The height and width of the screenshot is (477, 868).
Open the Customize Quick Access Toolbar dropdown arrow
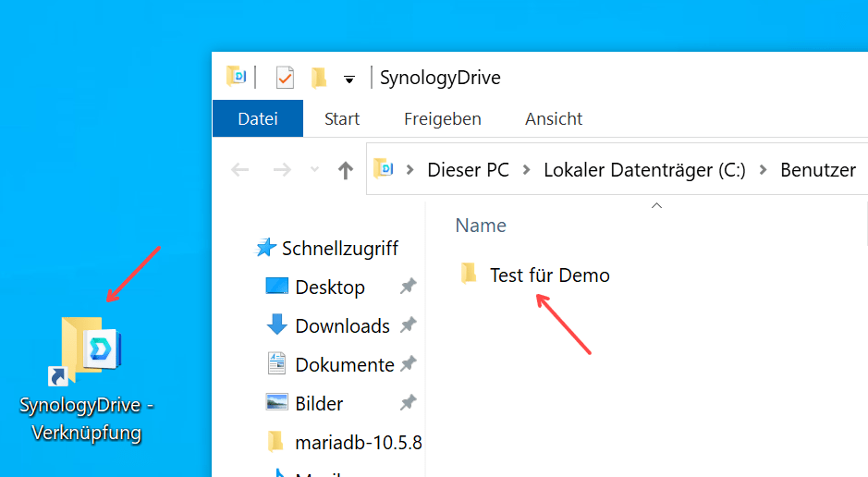click(349, 79)
